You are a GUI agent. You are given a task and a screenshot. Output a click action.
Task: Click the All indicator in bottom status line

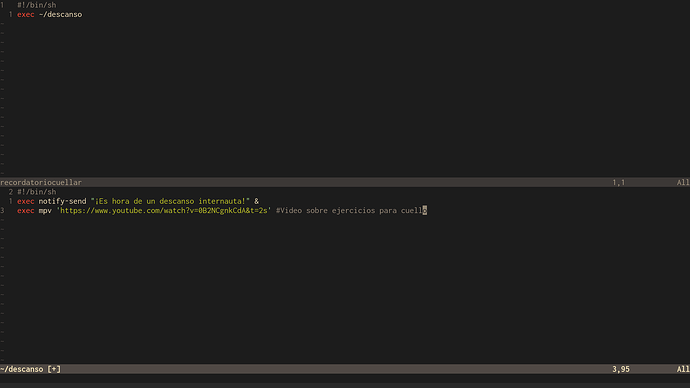pos(683,369)
